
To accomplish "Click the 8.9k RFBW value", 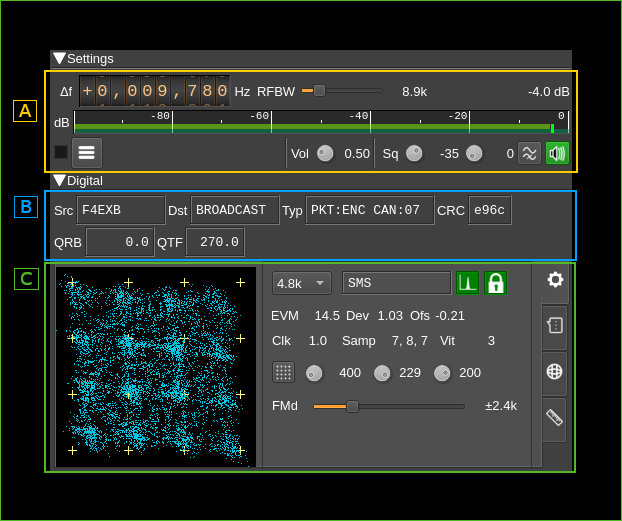I will (415, 92).
